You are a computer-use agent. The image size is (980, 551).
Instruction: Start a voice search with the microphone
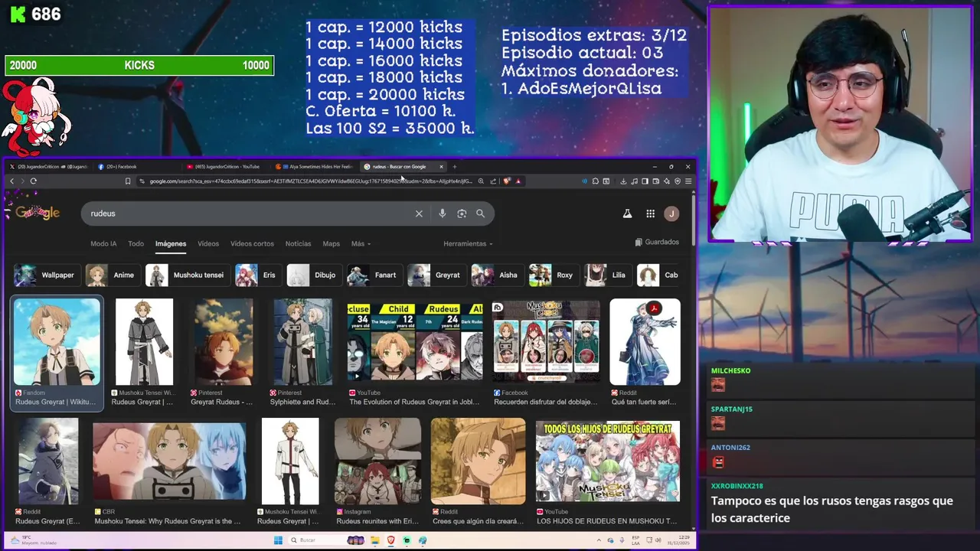(x=442, y=214)
